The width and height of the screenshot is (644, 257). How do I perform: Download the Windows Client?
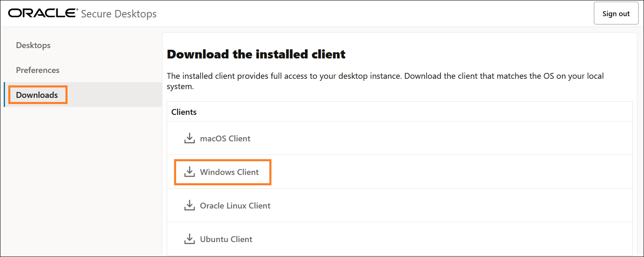click(x=228, y=172)
